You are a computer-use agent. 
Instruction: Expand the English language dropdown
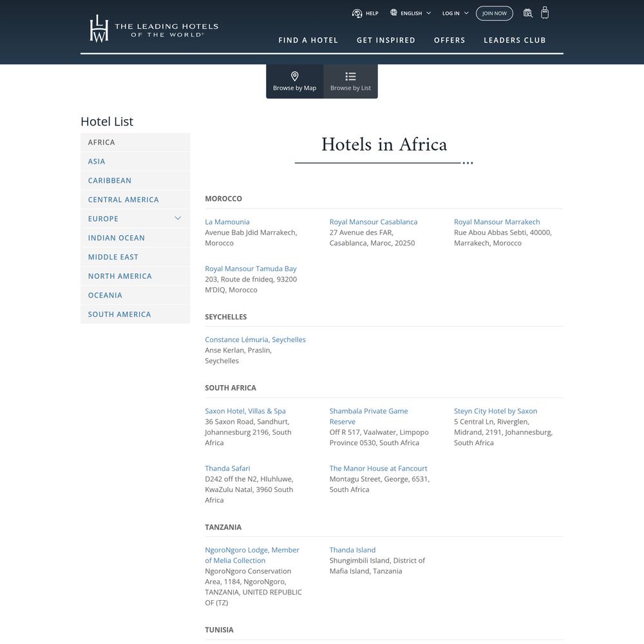tap(428, 13)
